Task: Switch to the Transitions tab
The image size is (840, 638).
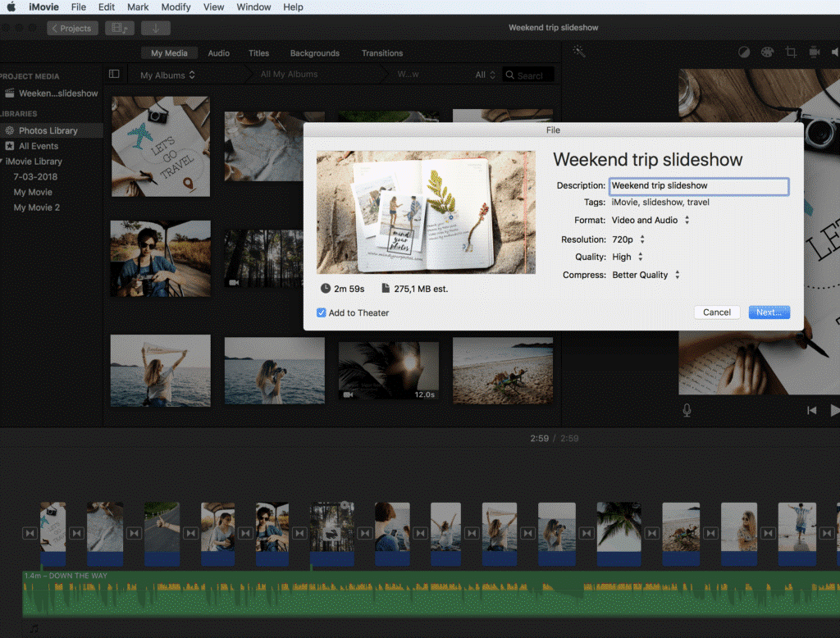Action: click(x=382, y=53)
